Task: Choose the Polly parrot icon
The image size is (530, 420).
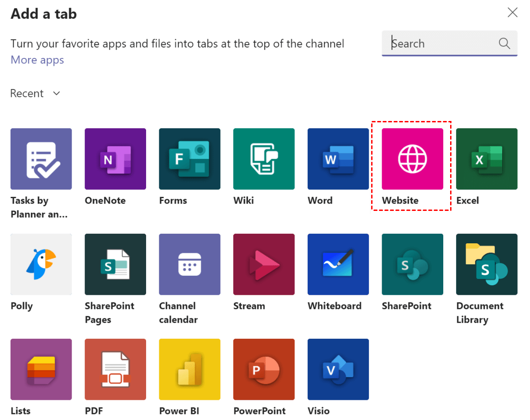Action: pyautogui.click(x=41, y=264)
